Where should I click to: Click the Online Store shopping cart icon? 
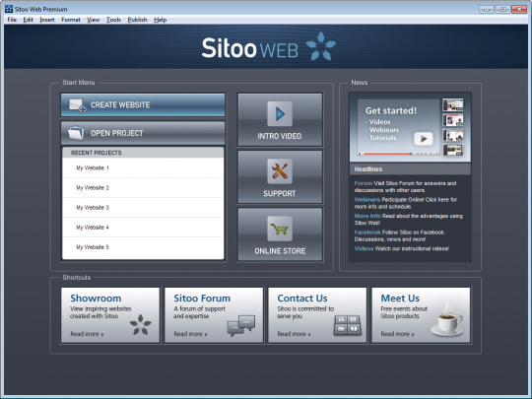click(x=280, y=229)
